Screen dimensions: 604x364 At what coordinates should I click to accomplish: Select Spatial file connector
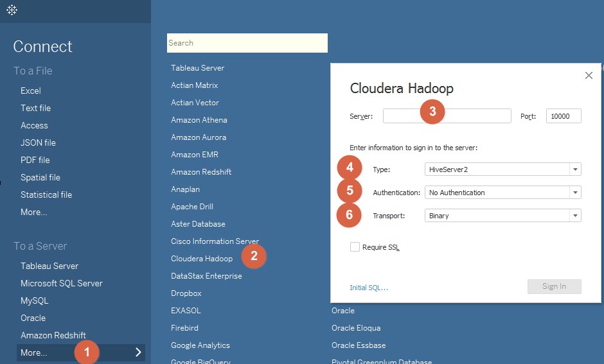40,177
